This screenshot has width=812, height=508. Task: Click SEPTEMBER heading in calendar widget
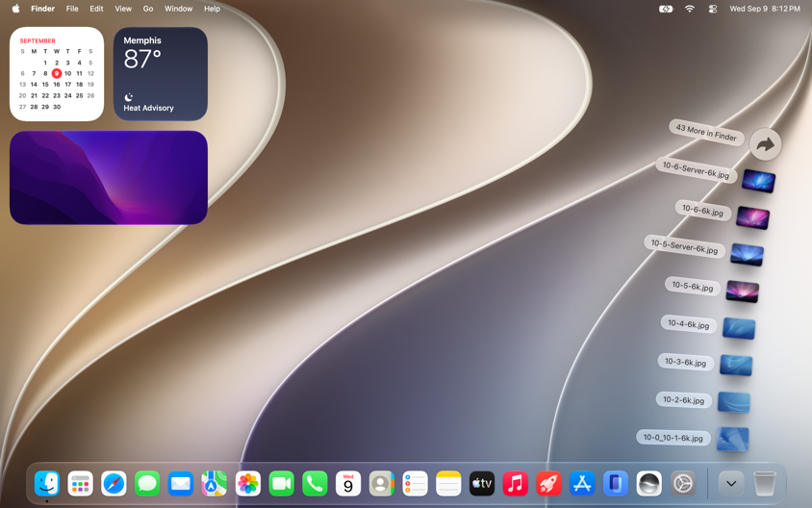(38, 41)
